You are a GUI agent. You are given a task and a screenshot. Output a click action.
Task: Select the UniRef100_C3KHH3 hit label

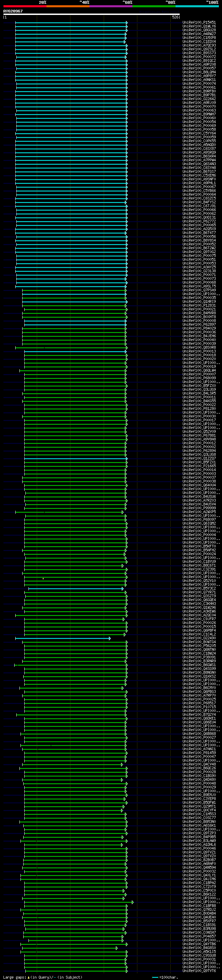199,604
